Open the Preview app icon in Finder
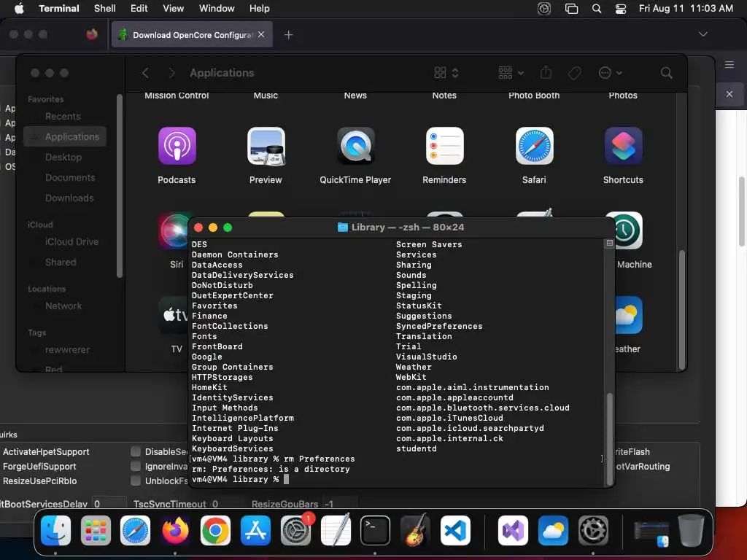 [266, 146]
